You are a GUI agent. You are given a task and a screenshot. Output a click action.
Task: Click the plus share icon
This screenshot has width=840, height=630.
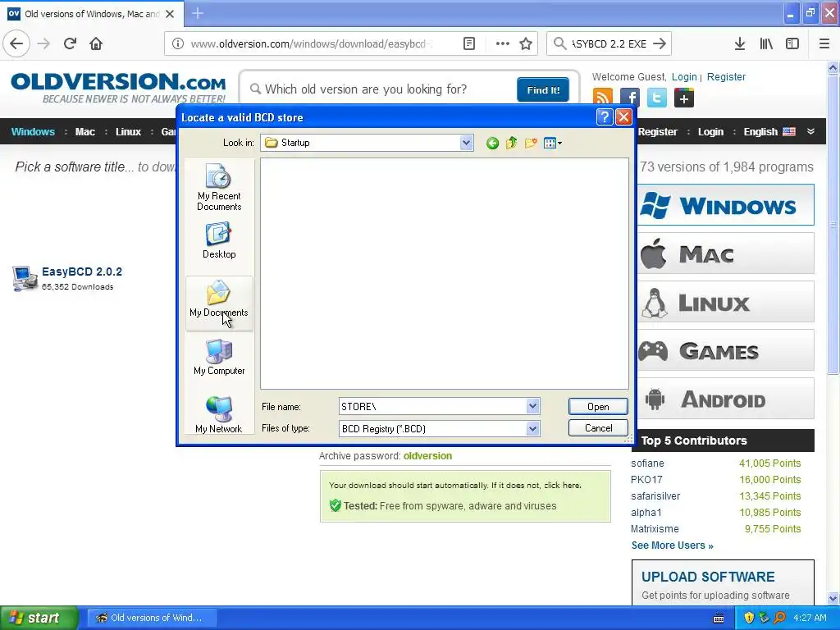tap(683, 98)
